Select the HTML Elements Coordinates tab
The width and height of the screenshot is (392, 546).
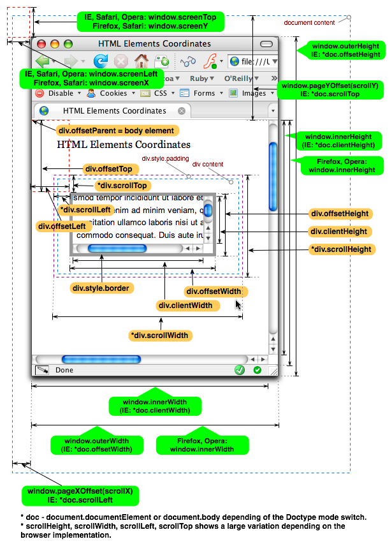coord(105,111)
